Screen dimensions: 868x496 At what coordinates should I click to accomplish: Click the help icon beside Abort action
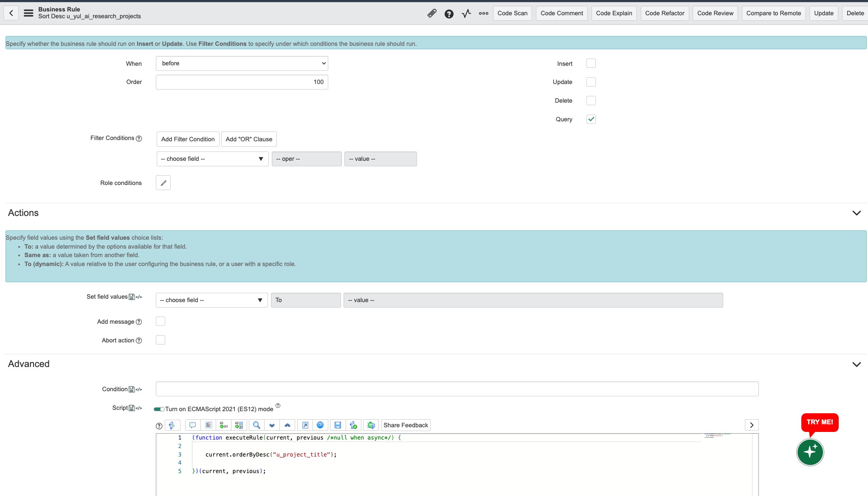tap(139, 341)
